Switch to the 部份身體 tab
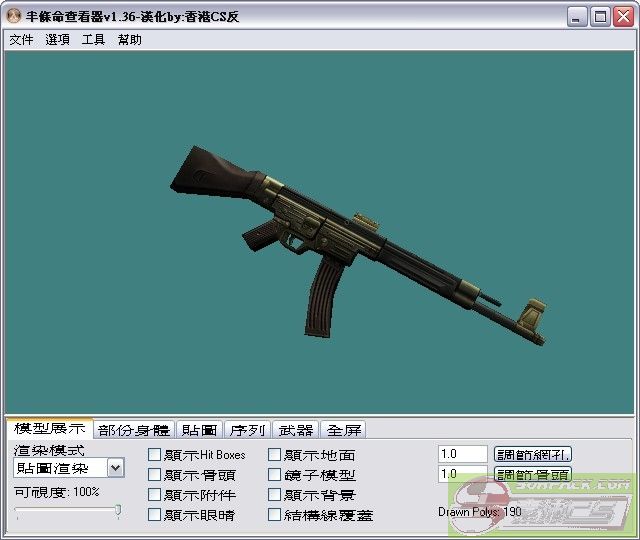This screenshot has width=640, height=540. click(x=134, y=430)
